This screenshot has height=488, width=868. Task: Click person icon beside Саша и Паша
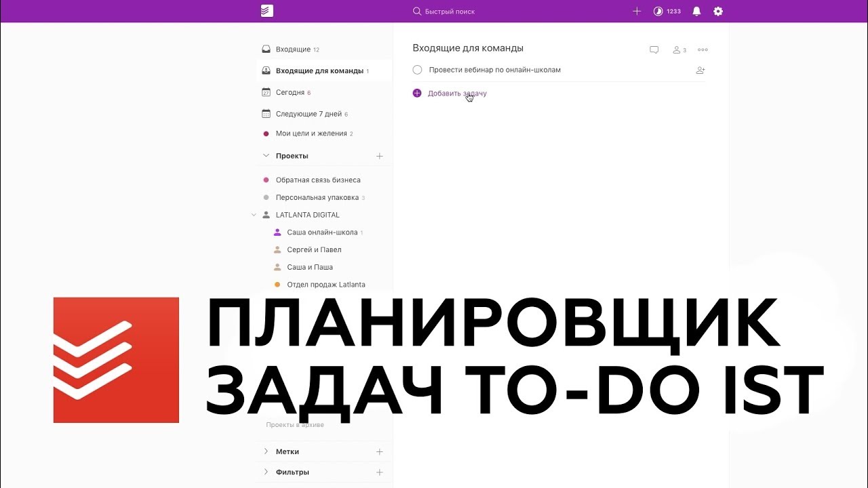tap(277, 267)
